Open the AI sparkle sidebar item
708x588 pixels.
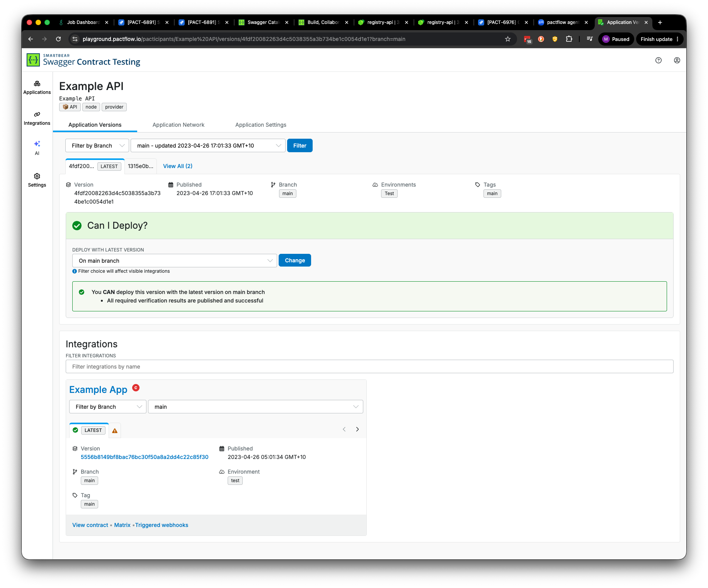pos(37,148)
